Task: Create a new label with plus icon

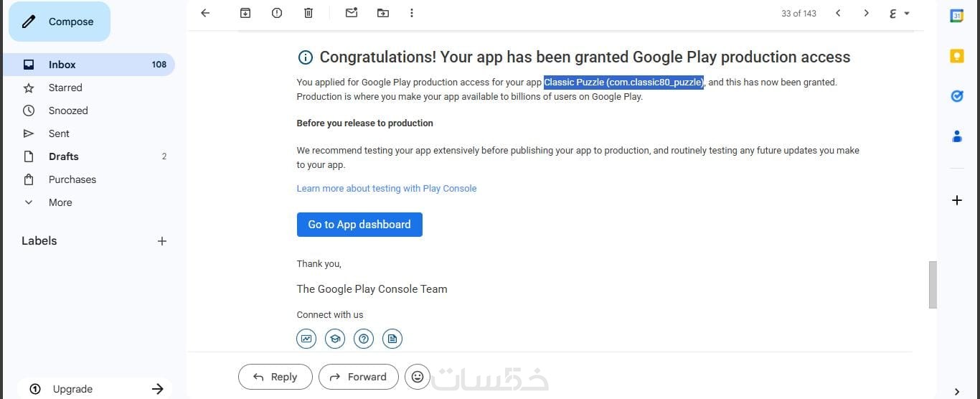Action: pos(162,241)
